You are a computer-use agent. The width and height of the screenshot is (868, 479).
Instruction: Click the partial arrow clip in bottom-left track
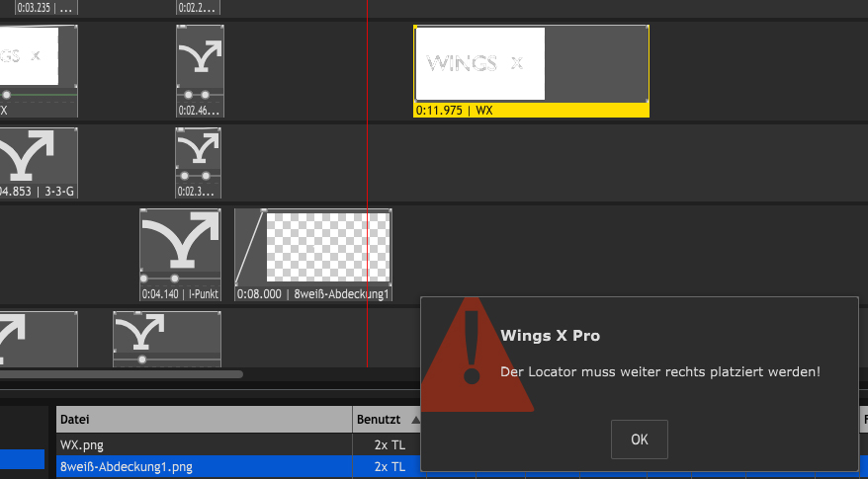[x=39, y=339]
